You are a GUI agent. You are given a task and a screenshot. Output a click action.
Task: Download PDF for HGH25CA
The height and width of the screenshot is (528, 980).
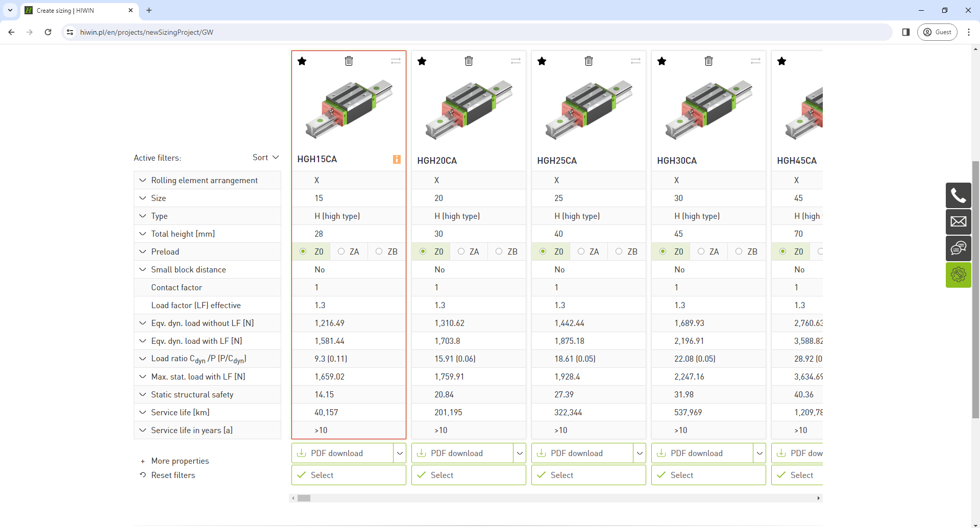pos(582,453)
